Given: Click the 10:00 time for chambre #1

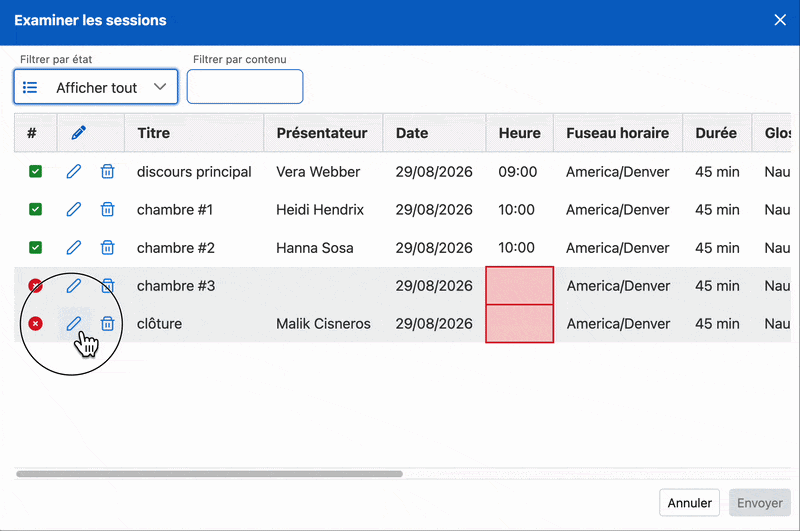Looking at the screenshot, I should [516, 210].
